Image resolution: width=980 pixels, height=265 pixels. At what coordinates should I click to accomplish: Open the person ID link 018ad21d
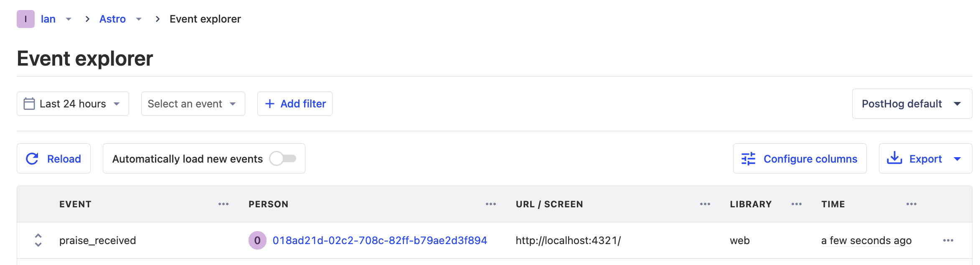pos(379,241)
